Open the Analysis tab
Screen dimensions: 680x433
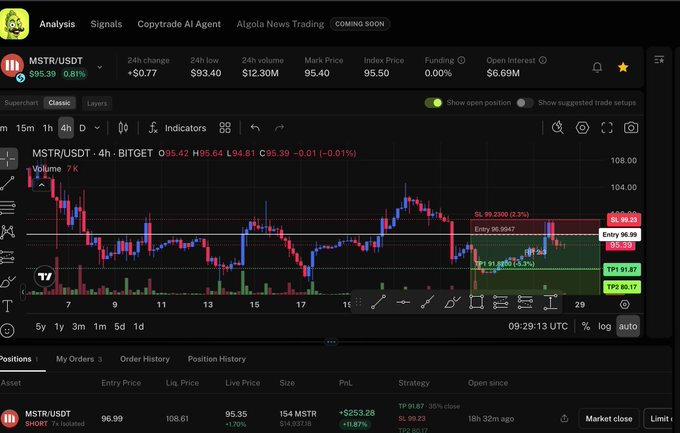(57, 24)
